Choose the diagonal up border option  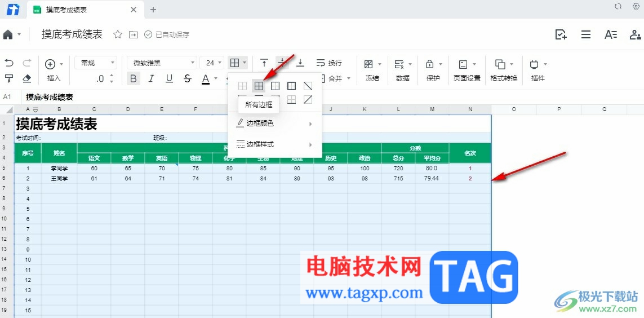click(x=308, y=99)
